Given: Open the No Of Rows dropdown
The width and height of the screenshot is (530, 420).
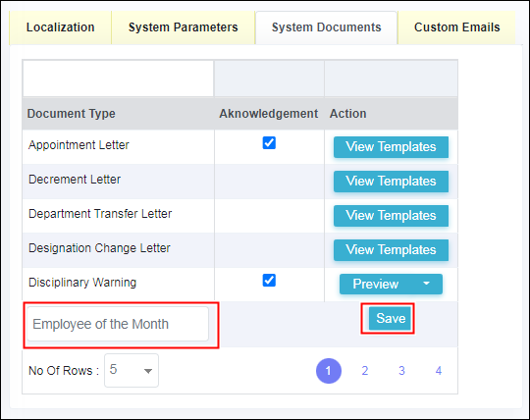Looking at the screenshot, I should point(132,370).
